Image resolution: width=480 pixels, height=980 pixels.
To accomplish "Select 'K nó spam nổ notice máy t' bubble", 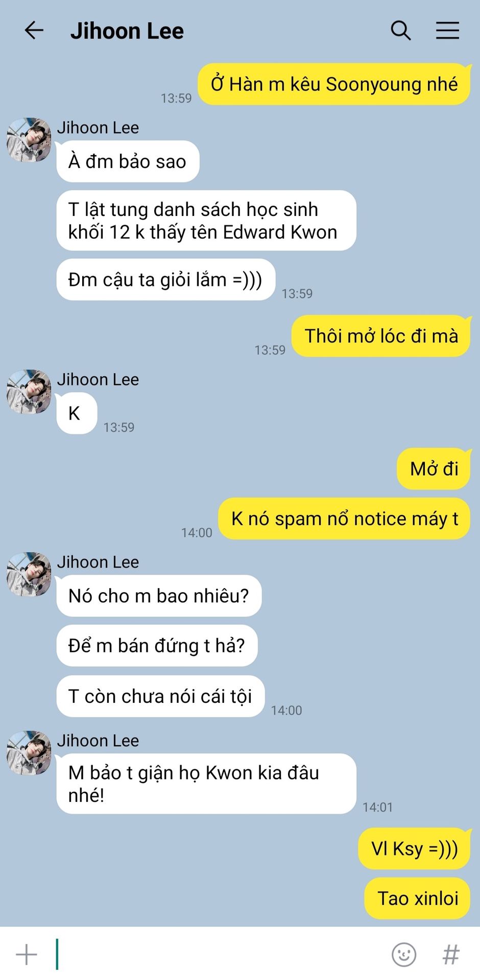I will coord(344,519).
